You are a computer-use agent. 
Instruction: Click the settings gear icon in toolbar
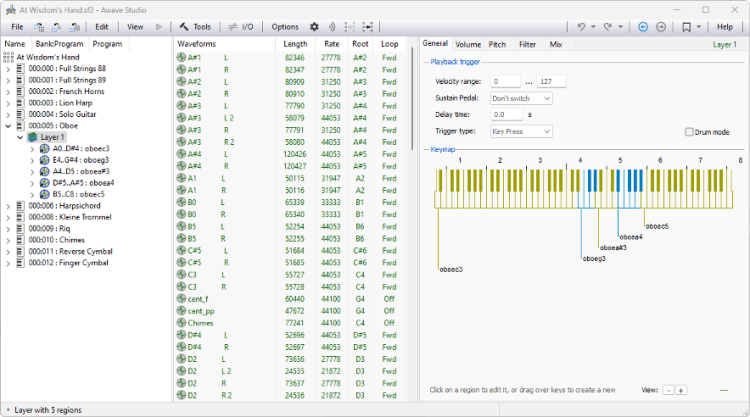[314, 26]
